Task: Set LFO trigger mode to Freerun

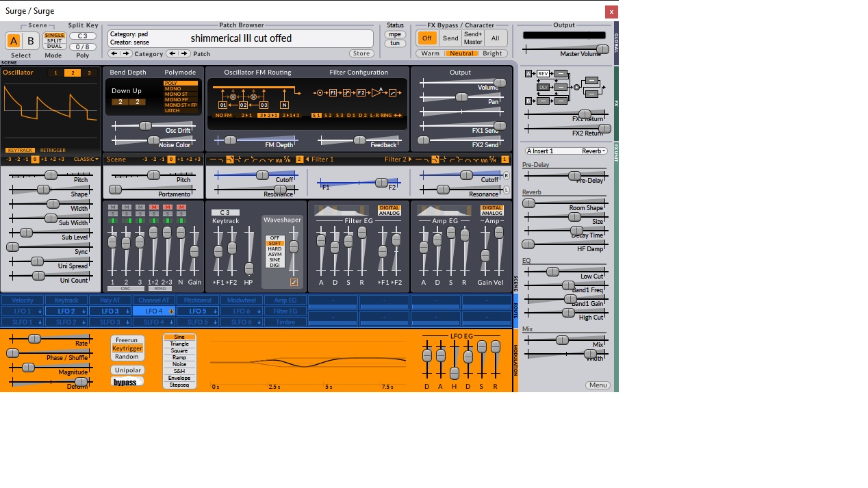Action: tap(127, 340)
